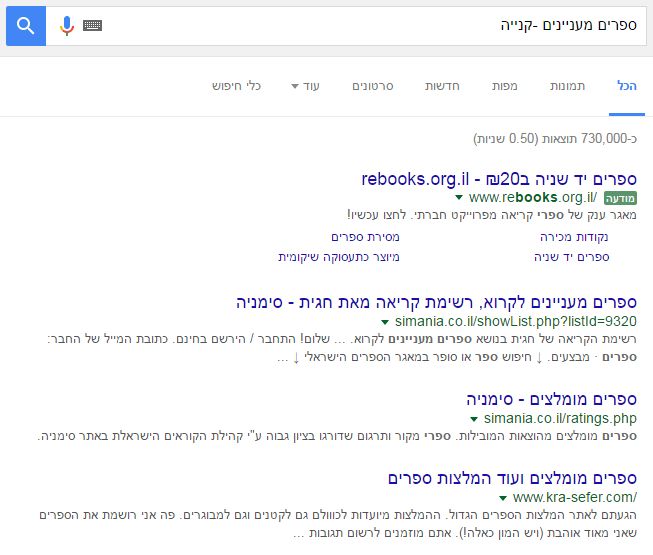Select the הכל (All) results tab
Image resolution: width=653 pixels, height=555 pixels.
(x=627, y=86)
